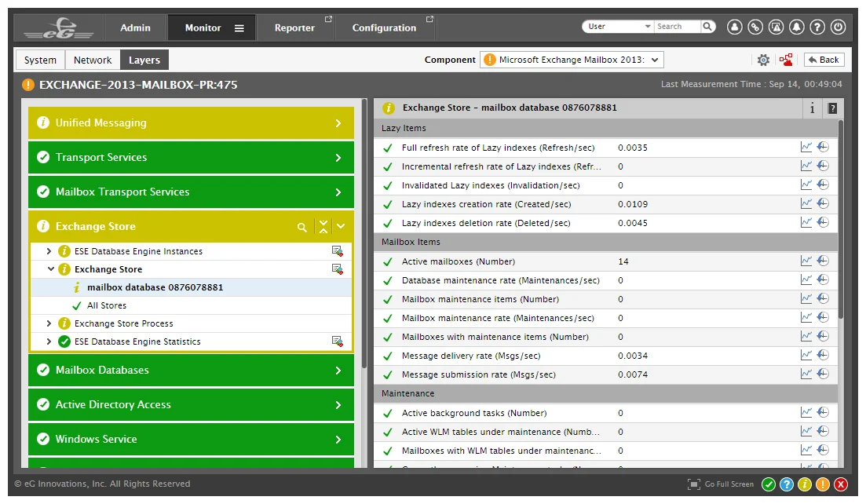Image resolution: width=866 pixels, height=504 pixels.
Task: Click the 'Active mailboxes (Number)' measure name
Action: pyautogui.click(x=459, y=261)
